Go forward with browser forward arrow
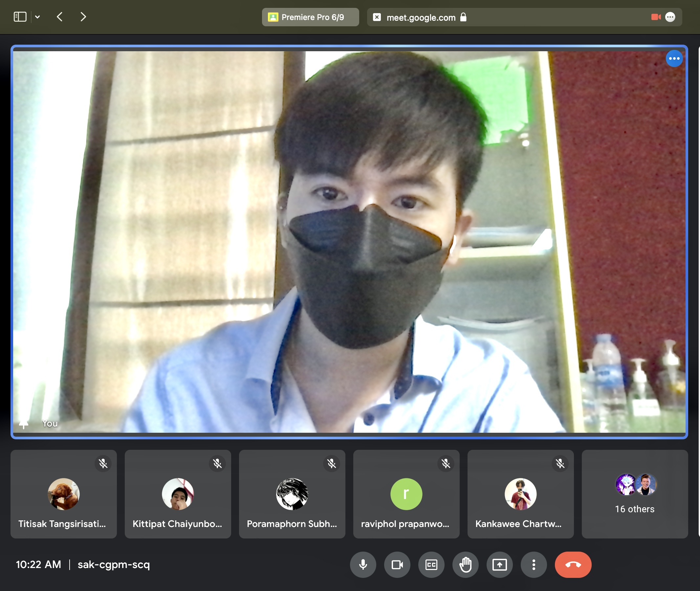700x591 pixels. 83,17
